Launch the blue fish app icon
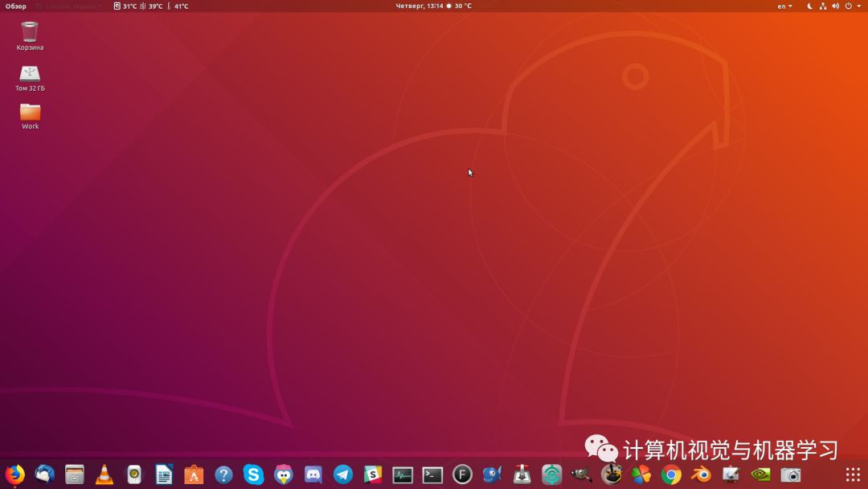Viewport: 868px width, 489px height. (x=492, y=475)
